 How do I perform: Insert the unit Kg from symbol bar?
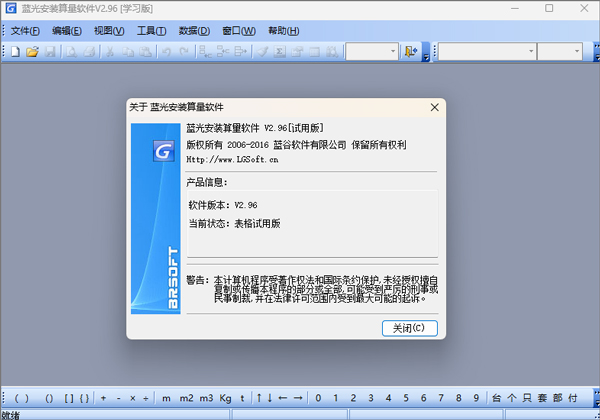225,398
